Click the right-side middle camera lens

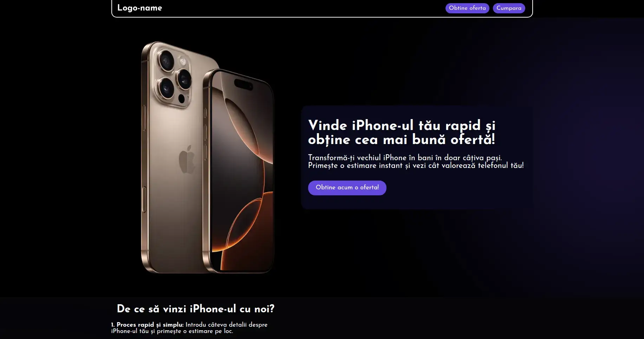pos(184,79)
